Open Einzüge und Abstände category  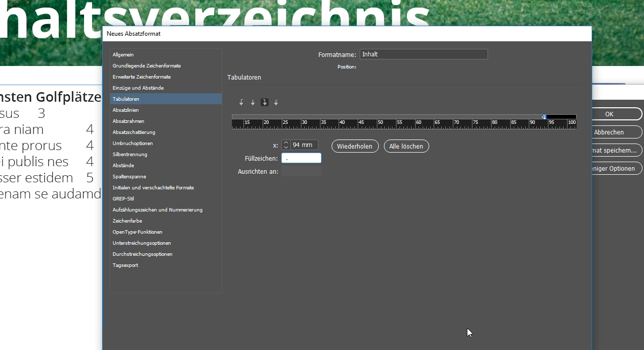point(166,88)
